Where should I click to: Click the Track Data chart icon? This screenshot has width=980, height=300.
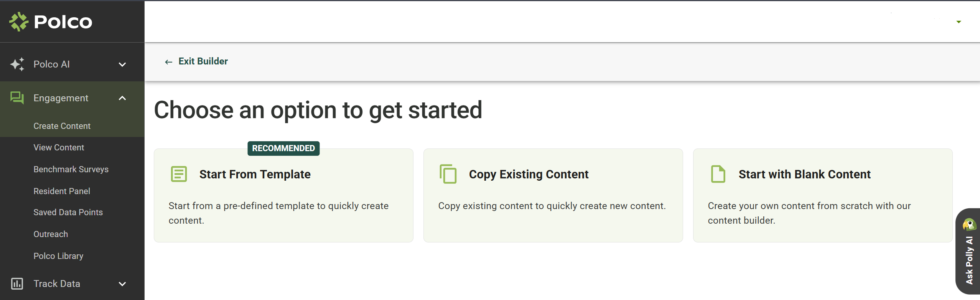click(17, 284)
